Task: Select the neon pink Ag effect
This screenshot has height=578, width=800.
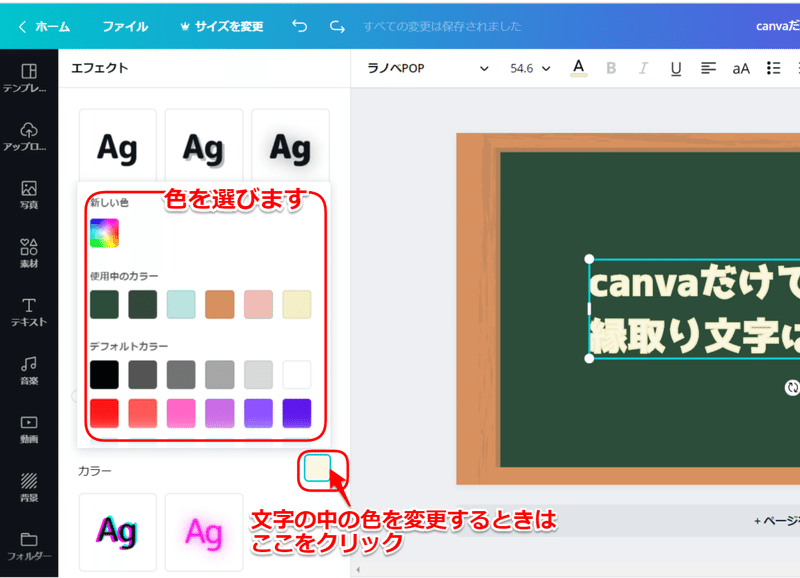Action: pyautogui.click(x=204, y=532)
